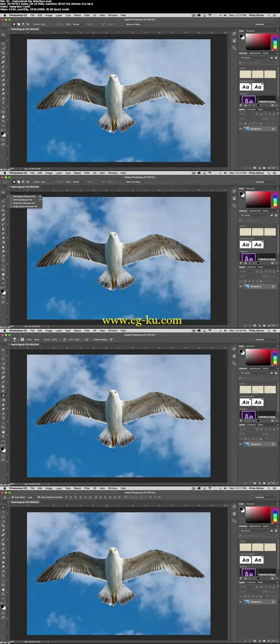The height and width of the screenshot is (644, 280).
Task: Select the Zoom tool in the bottom frame
Action: [3, 594]
